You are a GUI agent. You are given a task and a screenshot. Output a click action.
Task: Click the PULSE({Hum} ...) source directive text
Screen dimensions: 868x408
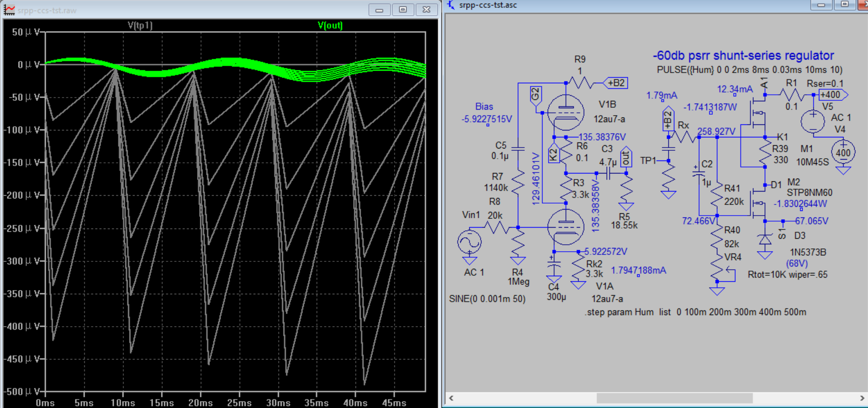coord(750,70)
